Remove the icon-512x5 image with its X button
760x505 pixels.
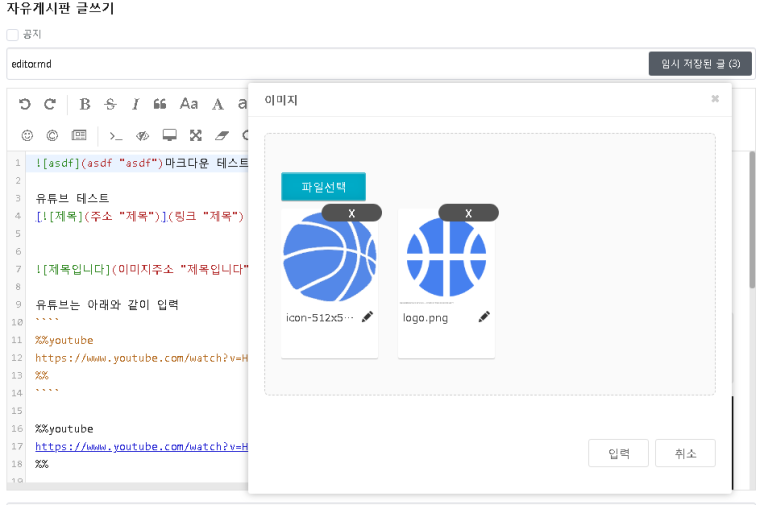[352, 213]
